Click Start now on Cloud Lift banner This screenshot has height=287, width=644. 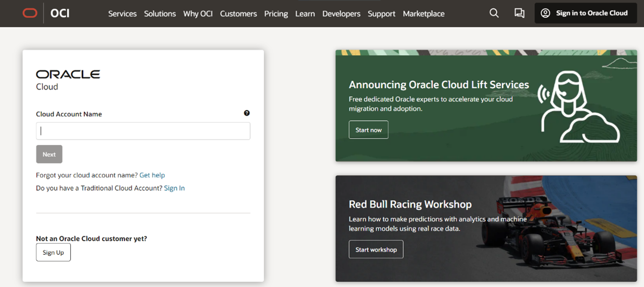[x=368, y=130]
